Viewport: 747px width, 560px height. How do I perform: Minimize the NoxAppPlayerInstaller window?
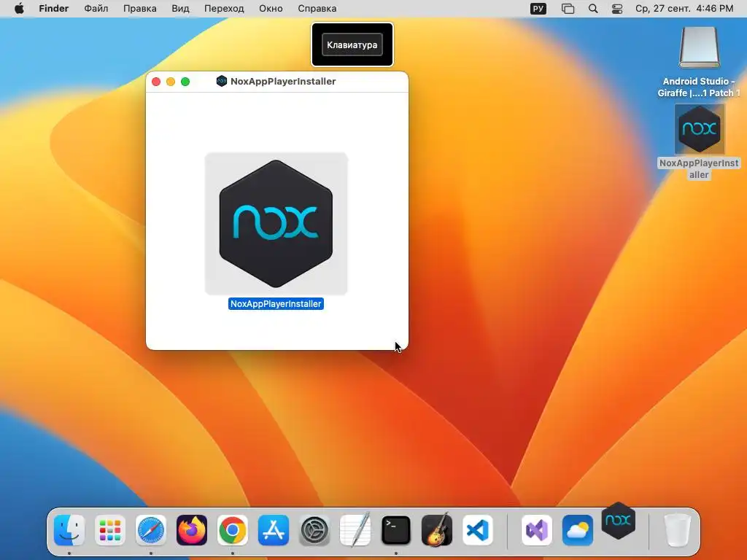171,82
